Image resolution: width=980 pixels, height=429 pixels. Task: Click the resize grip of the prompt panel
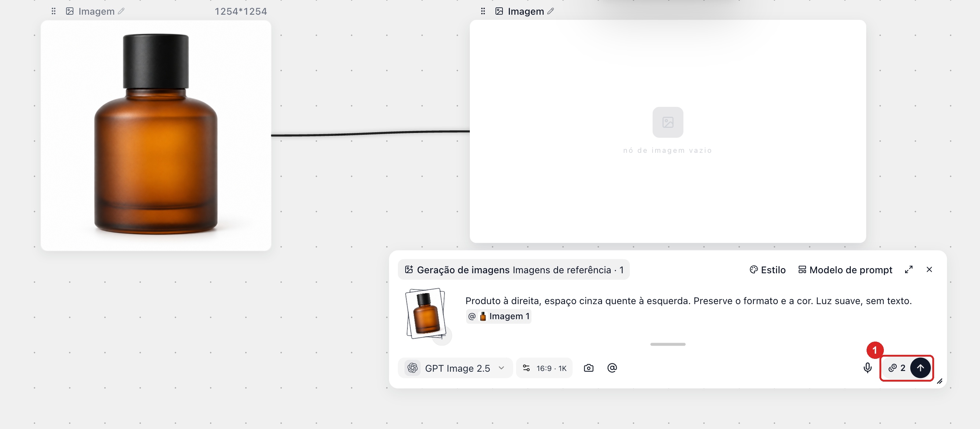tap(939, 381)
